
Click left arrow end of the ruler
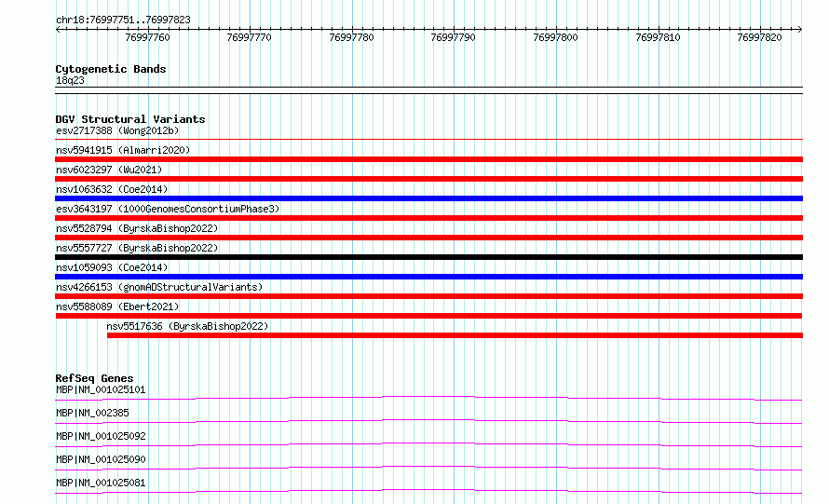(58, 30)
